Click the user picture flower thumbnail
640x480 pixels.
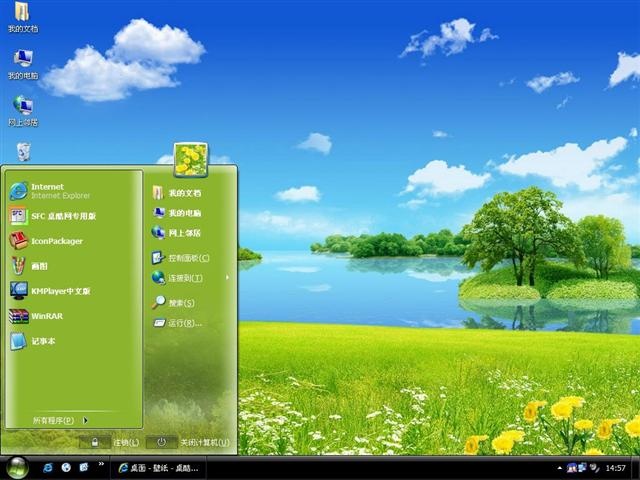(191, 160)
